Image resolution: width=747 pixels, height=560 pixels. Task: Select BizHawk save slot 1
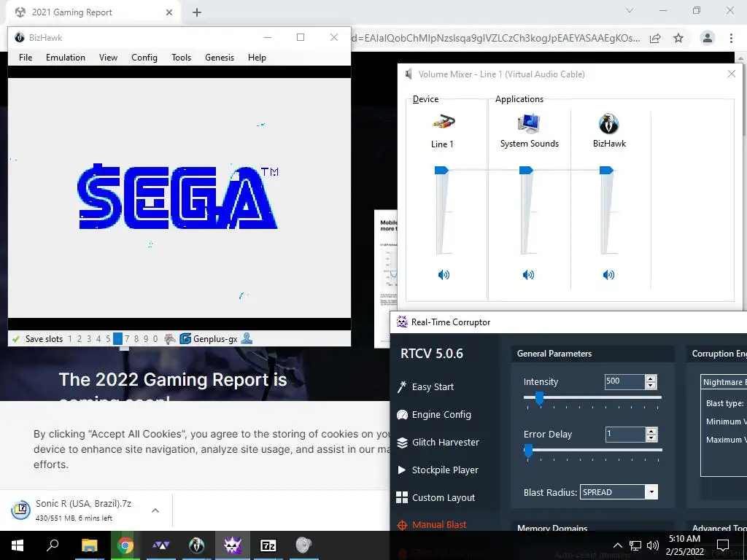pos(70,338)
